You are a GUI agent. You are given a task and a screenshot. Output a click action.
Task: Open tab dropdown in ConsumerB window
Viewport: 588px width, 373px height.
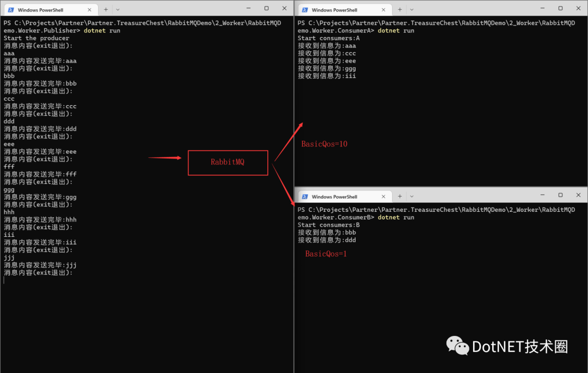tap(412, 197)
